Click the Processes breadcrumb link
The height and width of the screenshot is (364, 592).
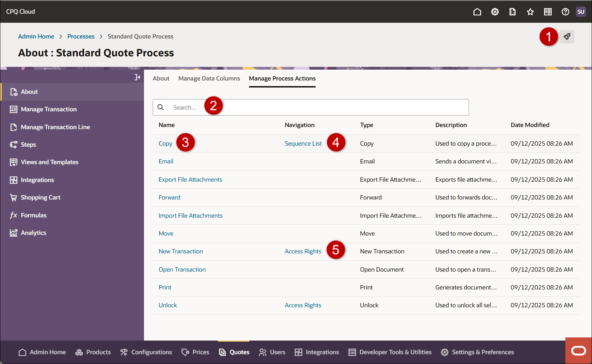coord(81,36)
